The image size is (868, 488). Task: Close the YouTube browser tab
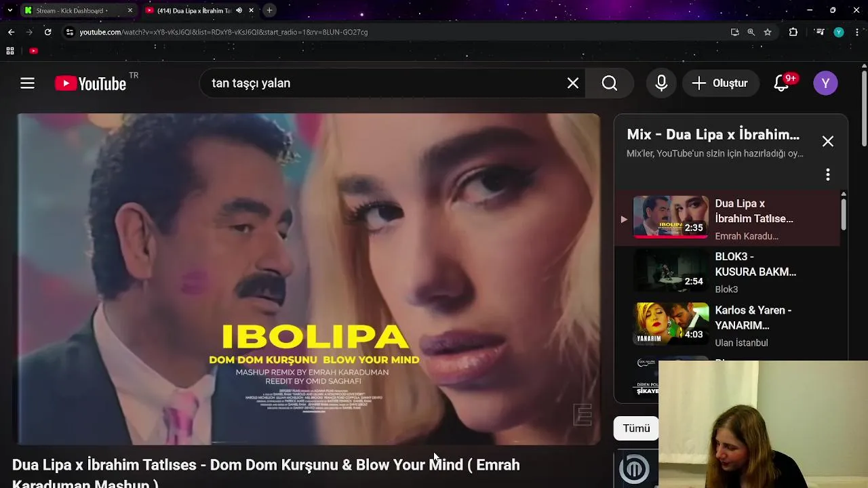pos(252,11)
